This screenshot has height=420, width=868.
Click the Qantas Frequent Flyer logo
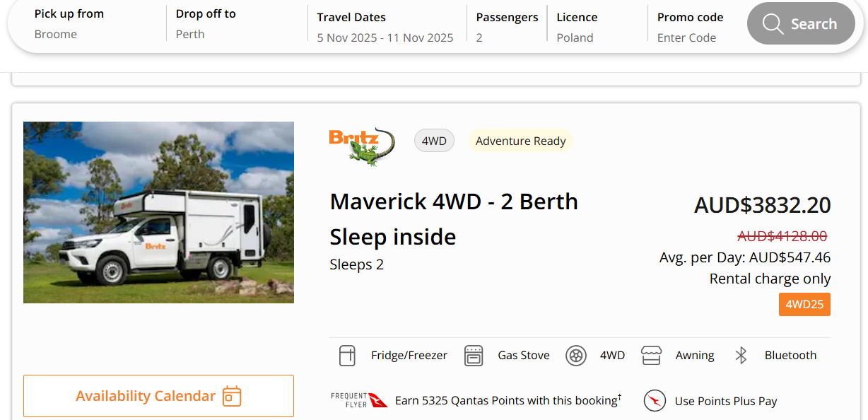359,400
